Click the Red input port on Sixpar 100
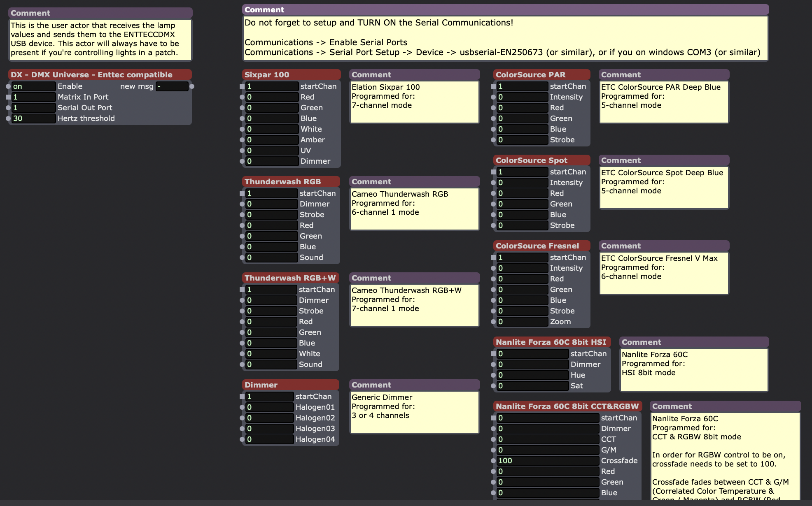The height and width of the screenshot is (506, 812). click(x=242, y=97)
